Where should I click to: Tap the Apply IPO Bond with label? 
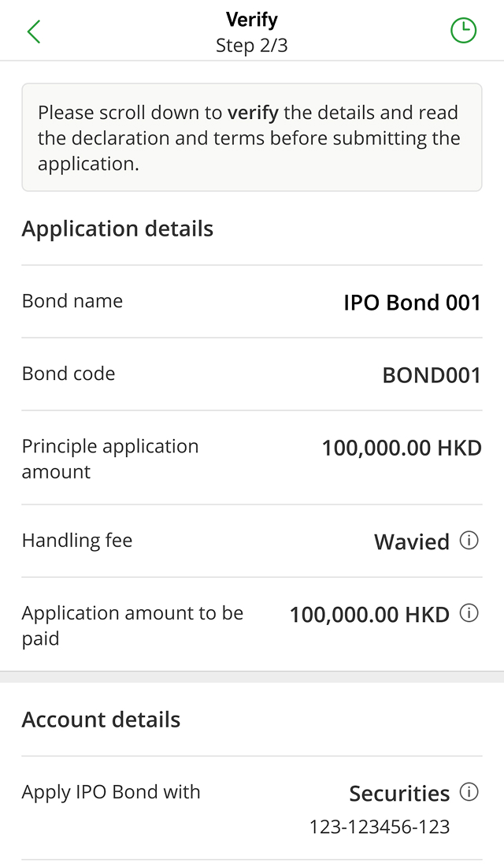(x=111, y=792)
